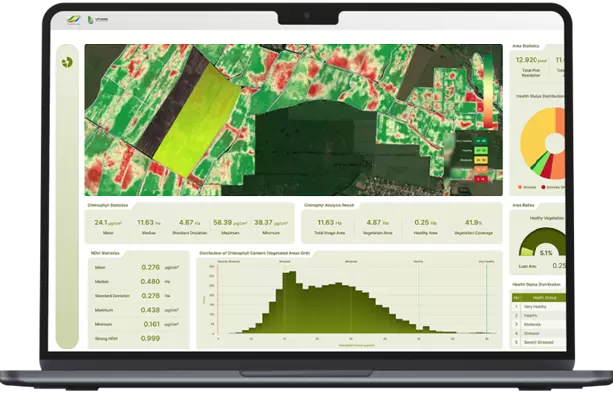The height and width of the screenshot is (394, 613).
Task: Open the Area Ratios tab header
Action: (523, 205)
